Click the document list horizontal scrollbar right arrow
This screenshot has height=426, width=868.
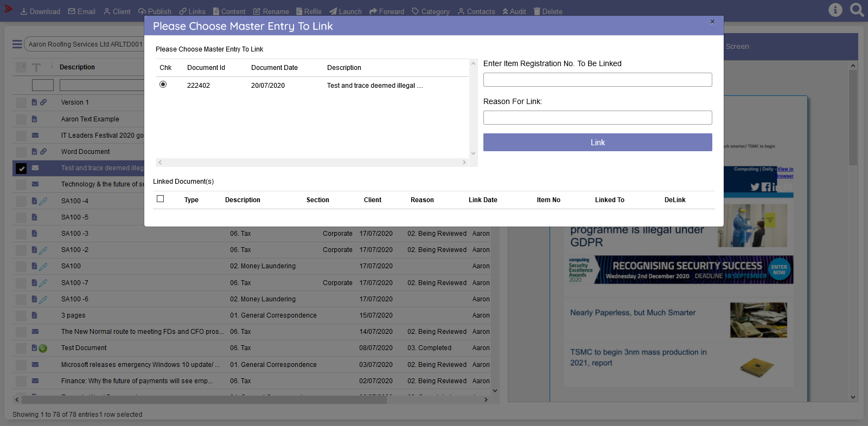(486, 399)
